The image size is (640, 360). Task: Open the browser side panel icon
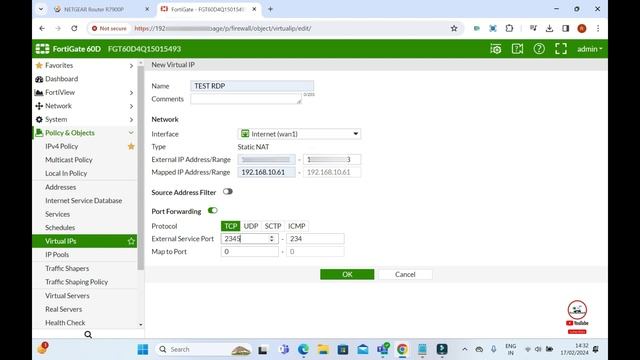tap(565, 28)
